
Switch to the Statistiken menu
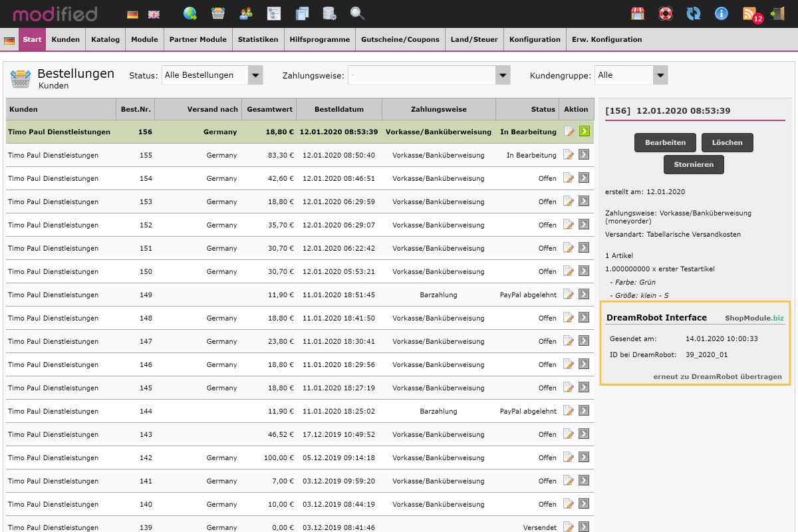coord(258,39)
